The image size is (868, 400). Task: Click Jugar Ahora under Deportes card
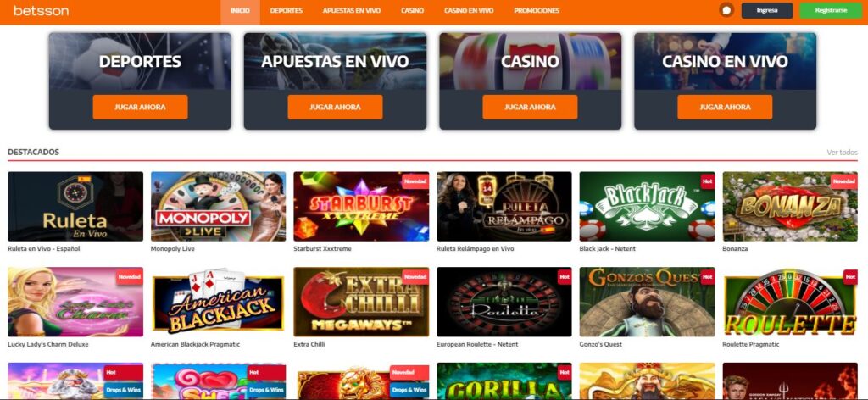tap(140, 107)
